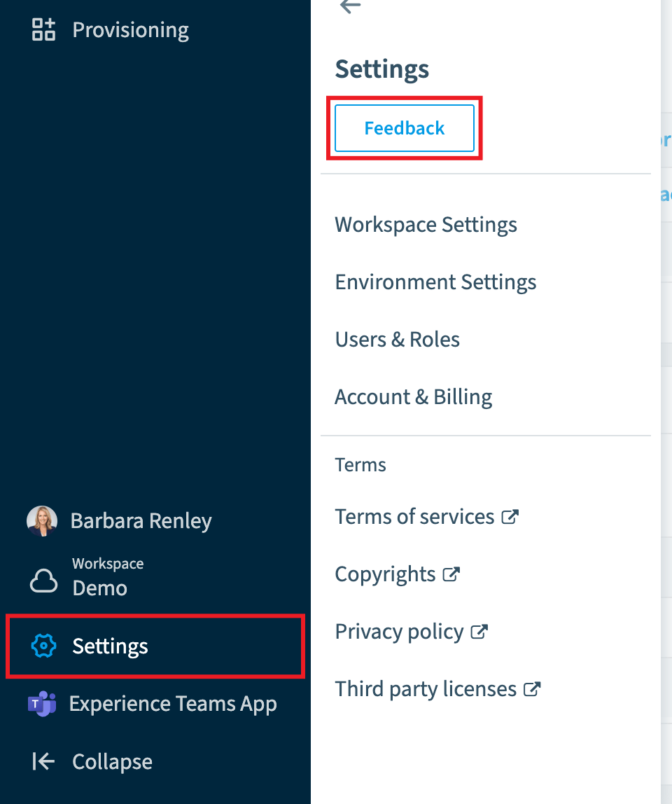Click the Feedback button
The image size is (672, 804).
(x=405, y=128)
